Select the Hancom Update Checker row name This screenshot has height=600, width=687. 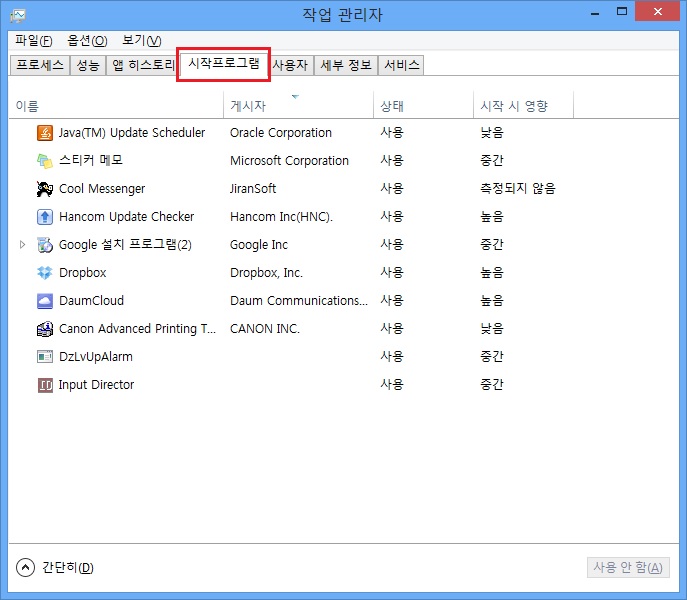[x=126, y=217]
